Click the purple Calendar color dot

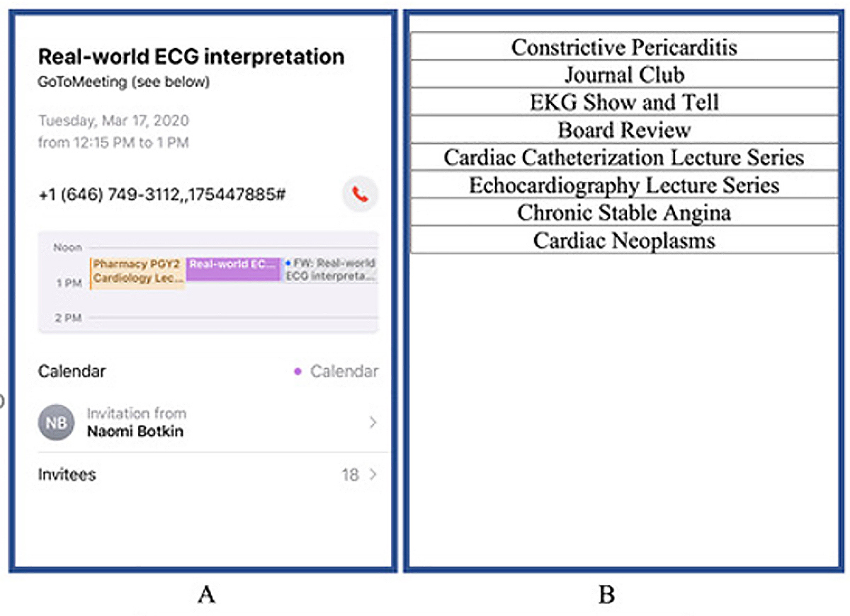point(298,372)
